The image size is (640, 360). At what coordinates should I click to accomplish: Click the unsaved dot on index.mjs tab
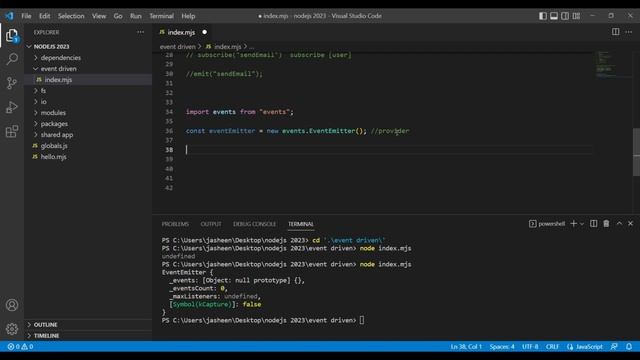pyautogui.click(x=204, y=32)
